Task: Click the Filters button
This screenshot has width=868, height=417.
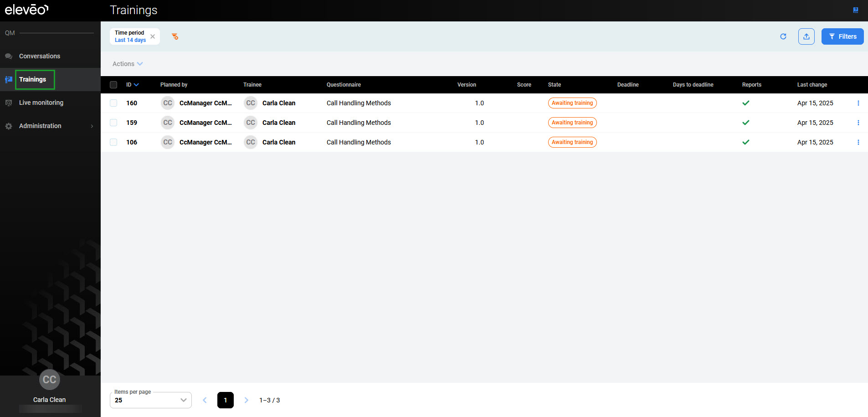Action: coord(842,36)
